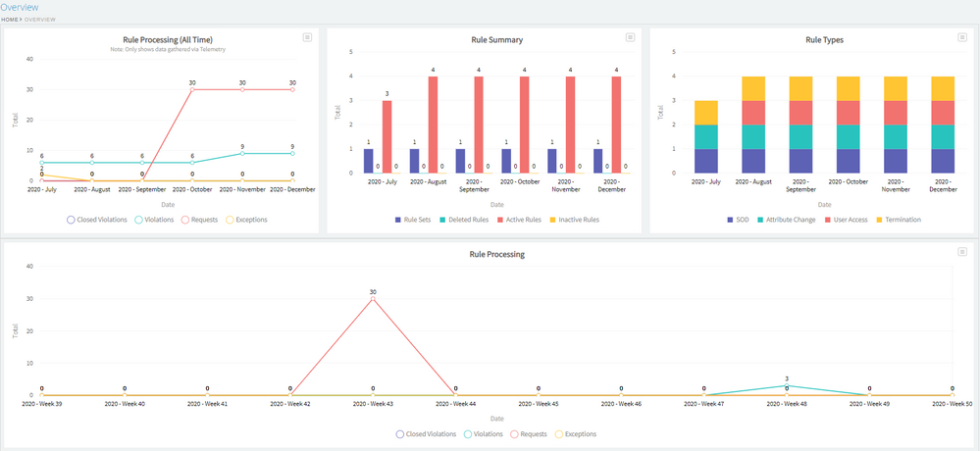Toggle Closed Violations in the All Time chart legend
980x451 pixels.
pos(97,220)
